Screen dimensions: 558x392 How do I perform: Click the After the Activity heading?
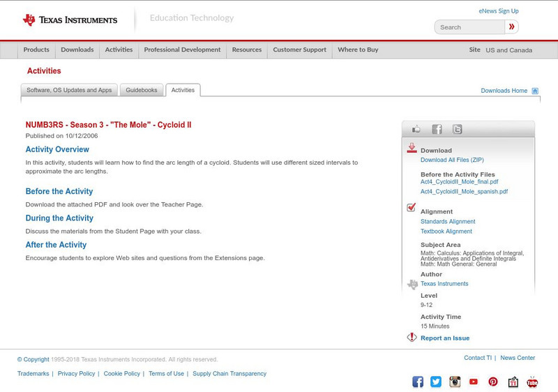tap(56, 245)
